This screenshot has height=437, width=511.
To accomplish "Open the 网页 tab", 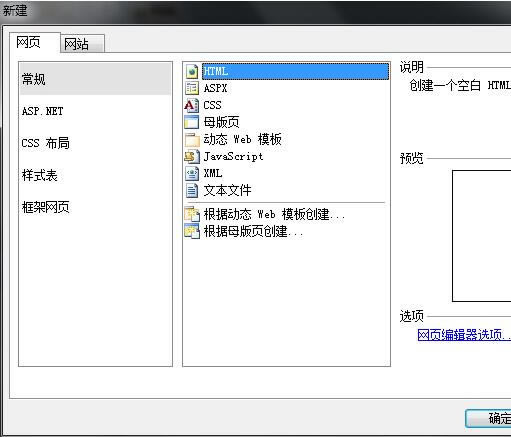I will (x=35, y=42).
